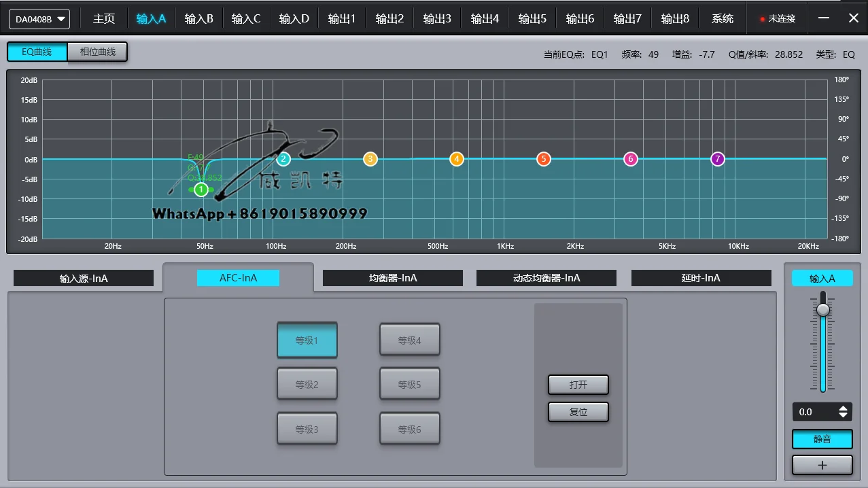This screenshot has height=488, width=868.
Task: Choose the pink EQ point 6 node
Action: click(x=631, y=159)
